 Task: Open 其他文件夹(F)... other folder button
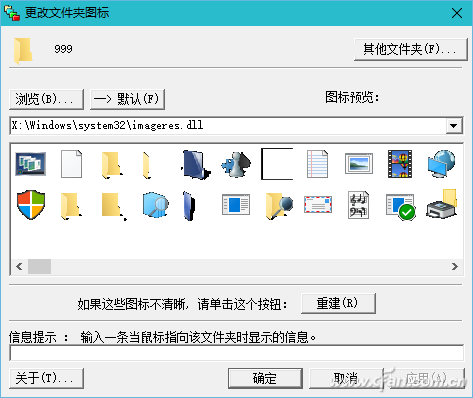[410, 49]
